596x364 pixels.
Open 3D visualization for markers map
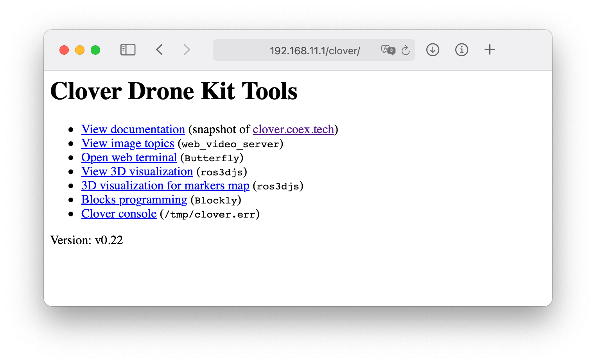pos(165,186)
